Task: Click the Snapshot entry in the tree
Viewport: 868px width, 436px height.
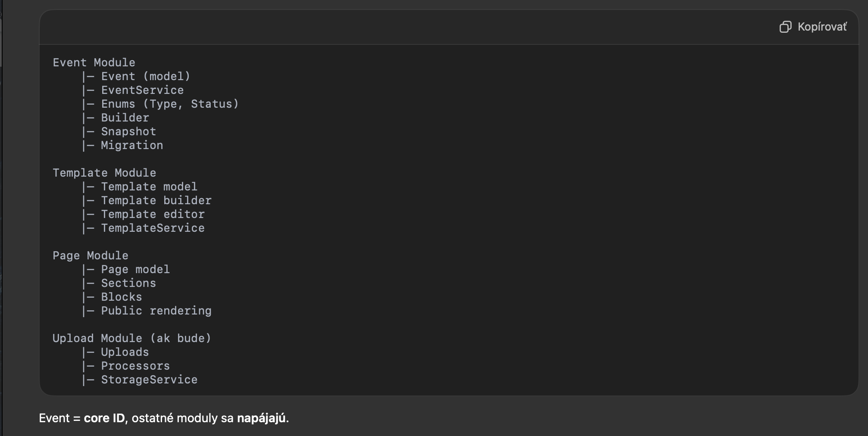Action: pos(128,132)
